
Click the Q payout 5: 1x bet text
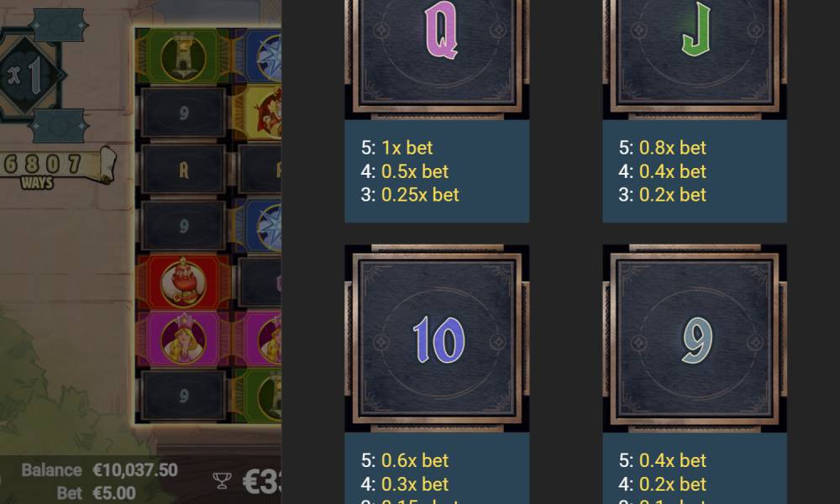click(x=396, y=148)
